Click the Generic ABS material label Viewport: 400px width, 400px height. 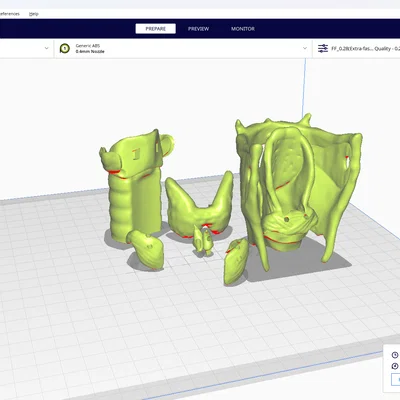pos(88,46)
